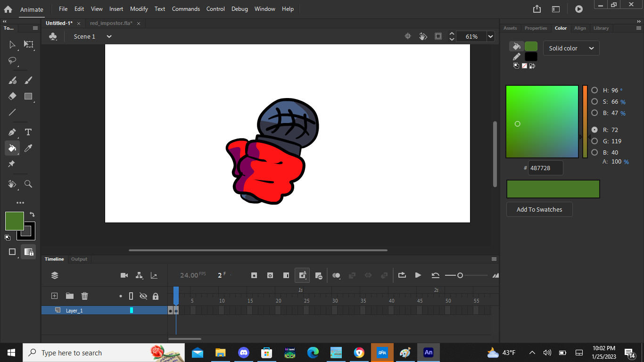Select the Lasso tool
The width and height of the screenshot is (644, 362).
[x=12, y=60]
